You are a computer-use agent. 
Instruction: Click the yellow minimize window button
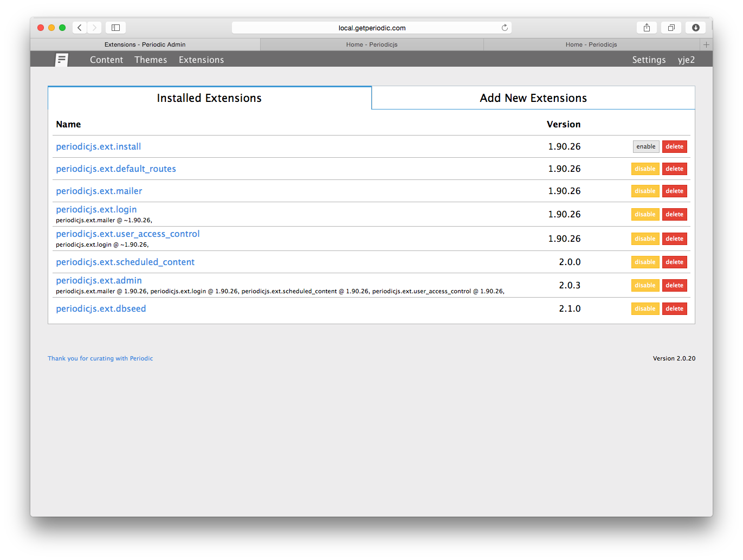coord(51,28)
